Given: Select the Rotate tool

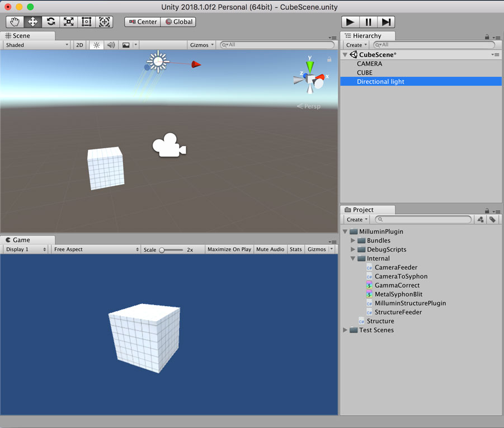Looking at the screenshot, I should point(50,22).
